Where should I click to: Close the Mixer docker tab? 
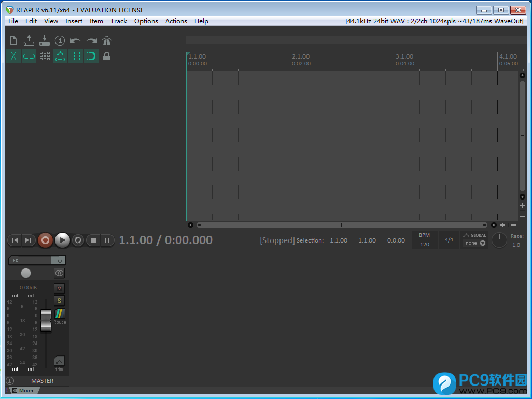point(15,391)
